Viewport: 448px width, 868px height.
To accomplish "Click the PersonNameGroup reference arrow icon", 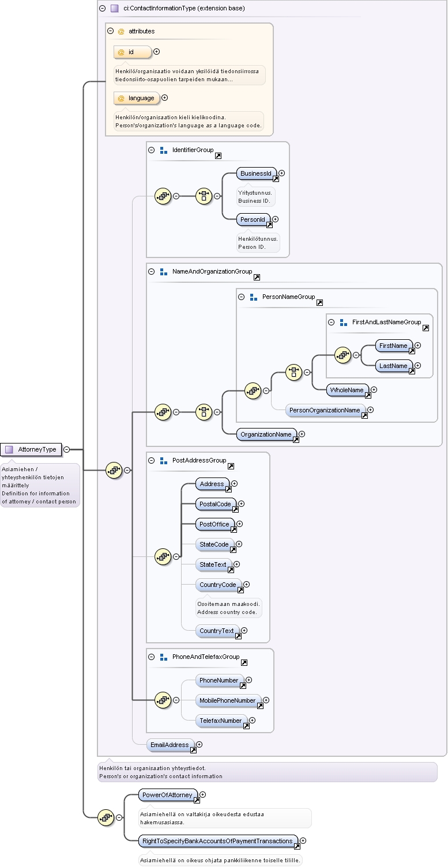I will tap(319, 302).
